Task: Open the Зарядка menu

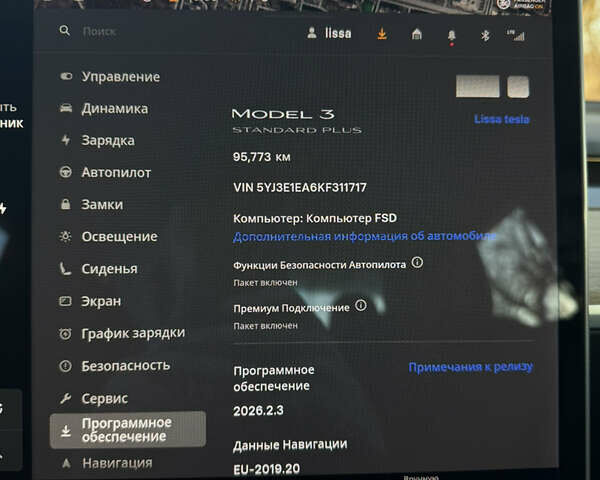Action: point(98,140)
